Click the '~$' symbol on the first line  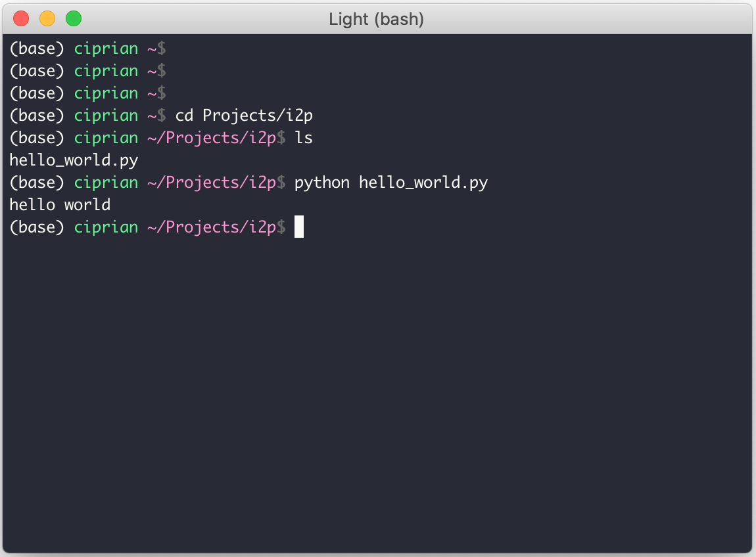click(x=156, y=49)
